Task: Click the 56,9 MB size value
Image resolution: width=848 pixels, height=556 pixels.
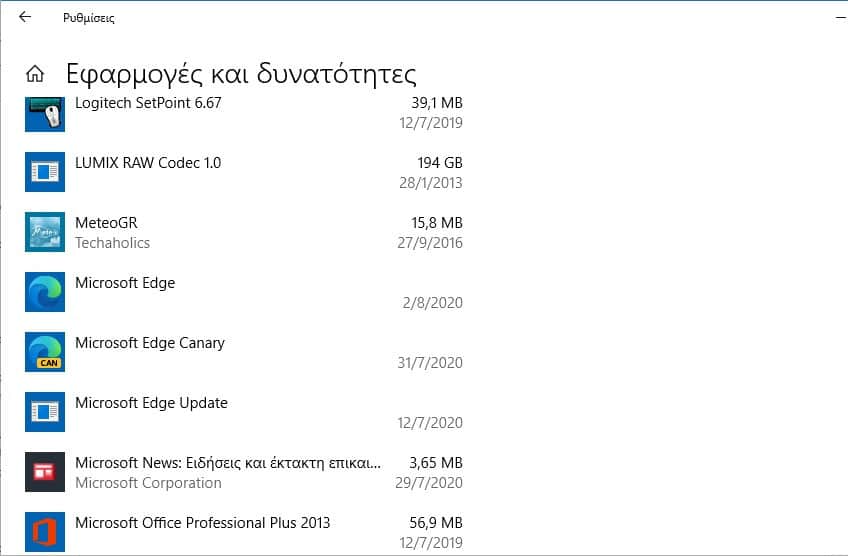Action: tap(436, 523)
